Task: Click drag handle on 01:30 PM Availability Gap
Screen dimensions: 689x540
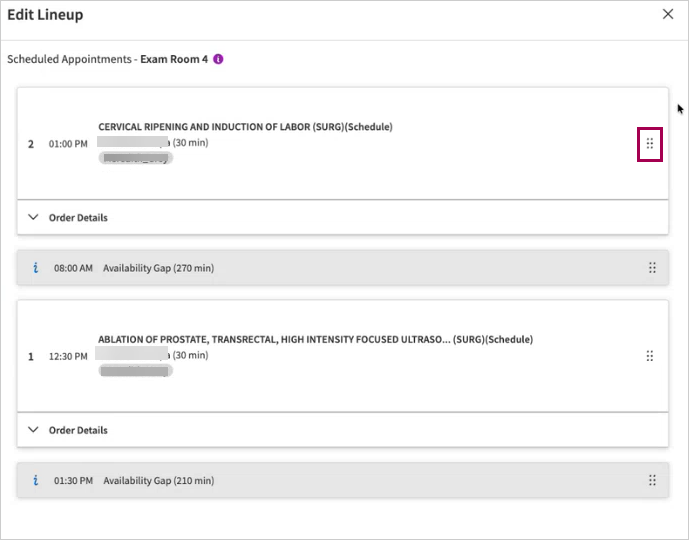Action: pyautogui.click(x=652, y=481)
